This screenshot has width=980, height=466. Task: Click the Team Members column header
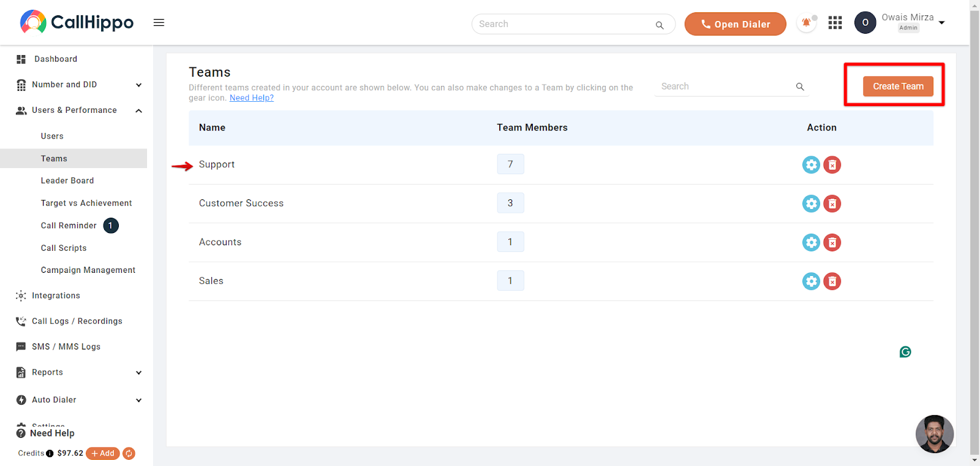pos(532,128)
